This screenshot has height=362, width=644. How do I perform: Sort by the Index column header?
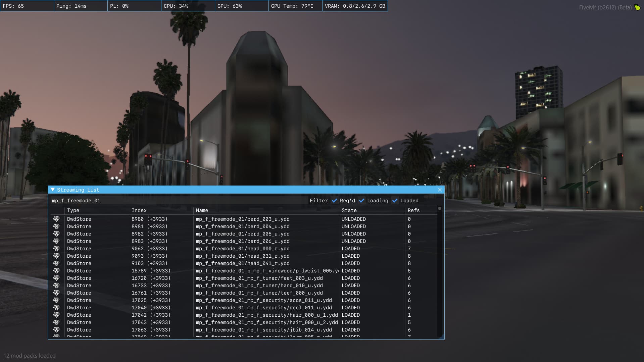(139, 210)
